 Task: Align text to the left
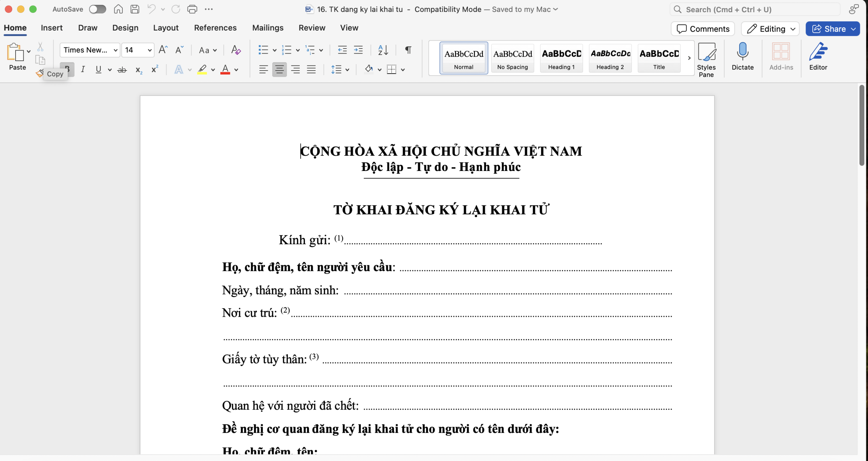click(263, 70)
